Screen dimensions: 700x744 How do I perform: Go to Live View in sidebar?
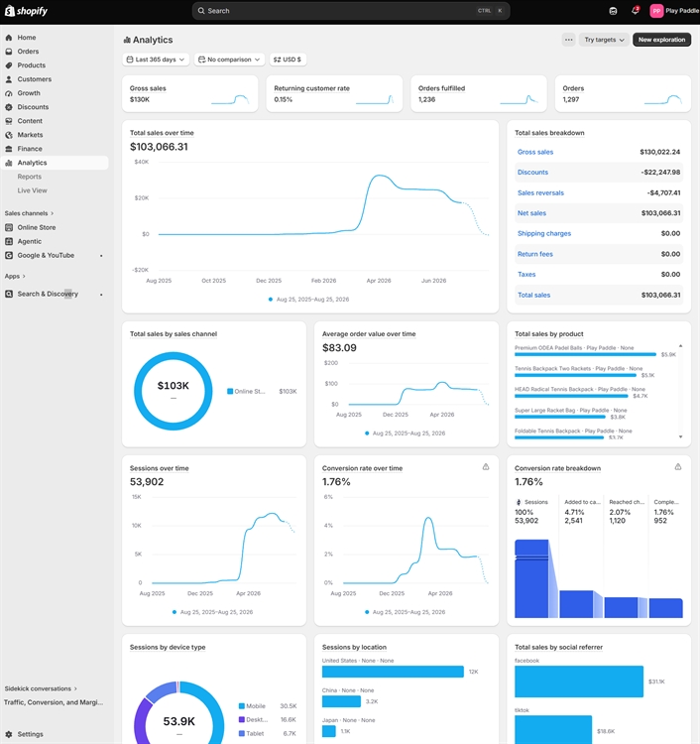[x=33, y=190]
